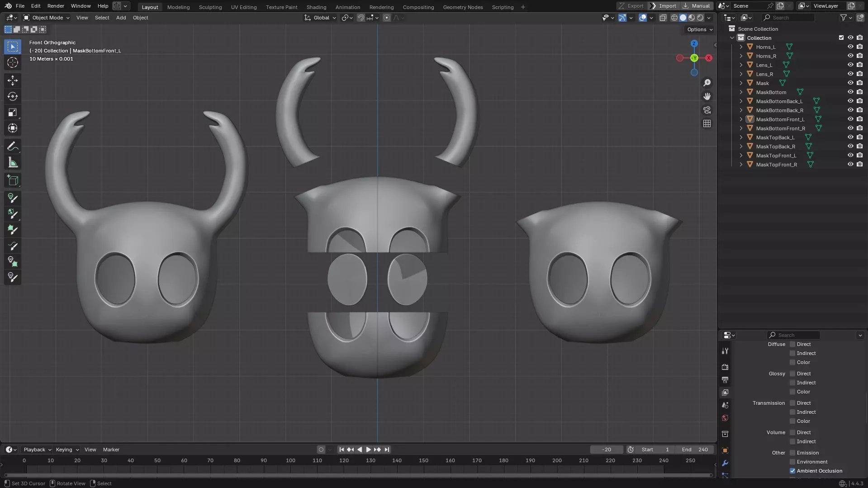The image size is (868, 488).
Task: Open the viewport Add menu
Action: 121,18
